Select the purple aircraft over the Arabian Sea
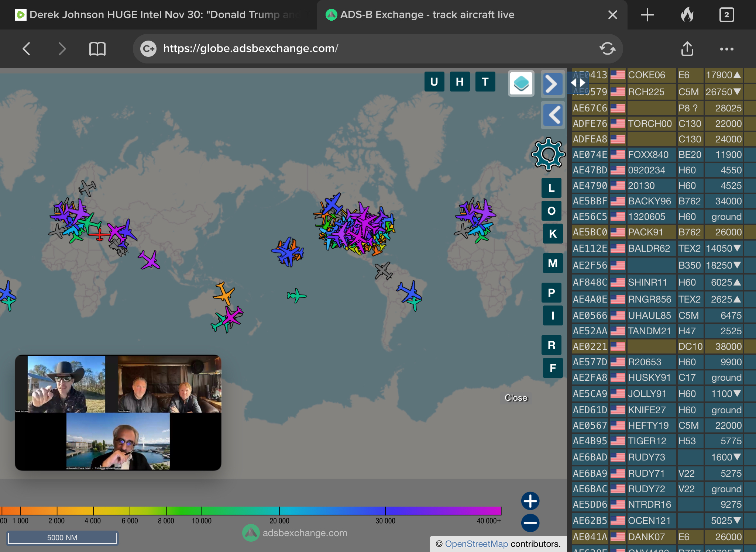 150,260
